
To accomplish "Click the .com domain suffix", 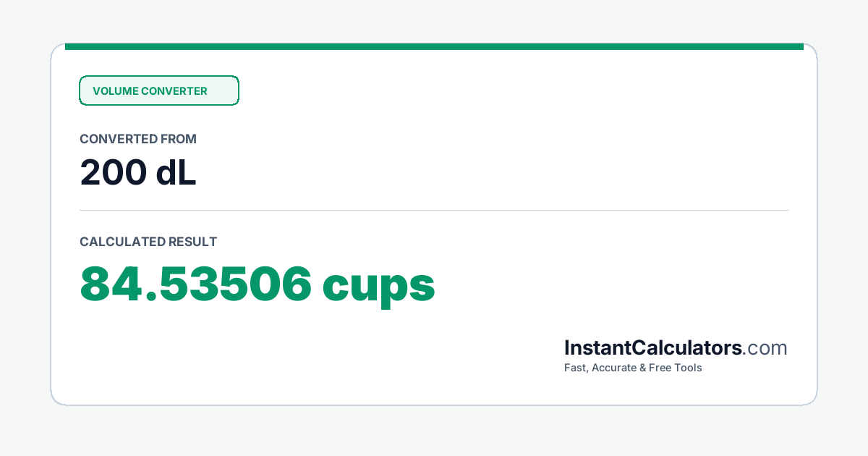I will pyautogui.click(x=765, y=348).
